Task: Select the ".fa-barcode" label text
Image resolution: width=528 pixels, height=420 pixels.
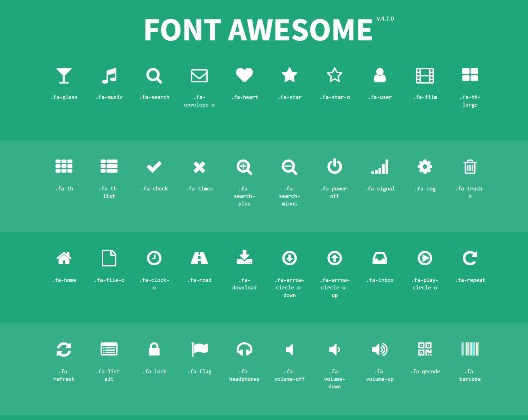Action: coord(470,375)
